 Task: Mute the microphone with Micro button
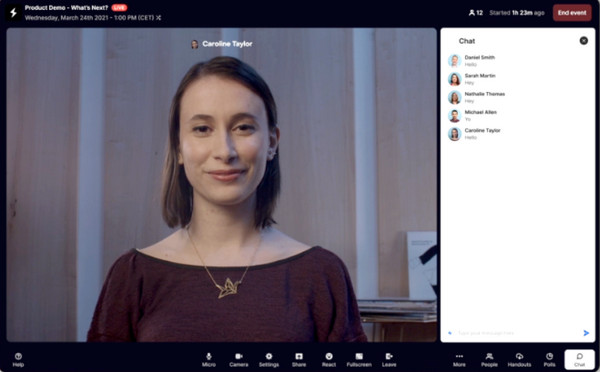pos(209,360)
